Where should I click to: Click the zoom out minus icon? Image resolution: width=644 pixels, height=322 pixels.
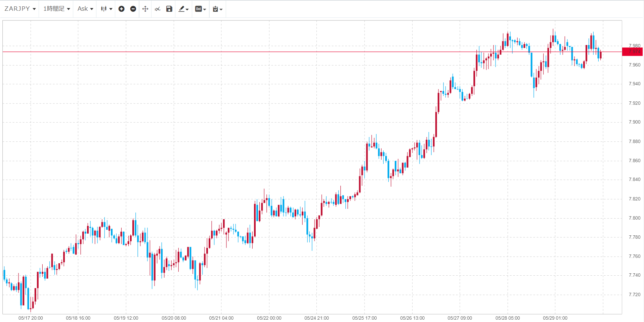[133, 9]
